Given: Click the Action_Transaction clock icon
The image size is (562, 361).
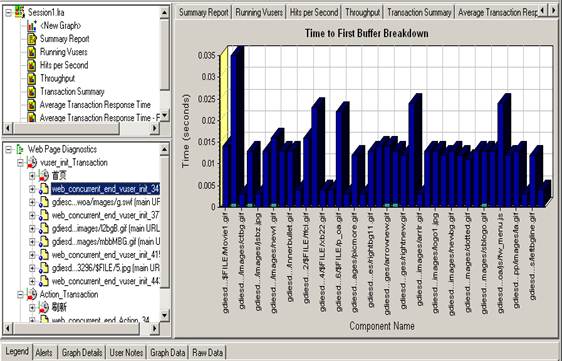Looking at the screenshot, I should point(32,294).
